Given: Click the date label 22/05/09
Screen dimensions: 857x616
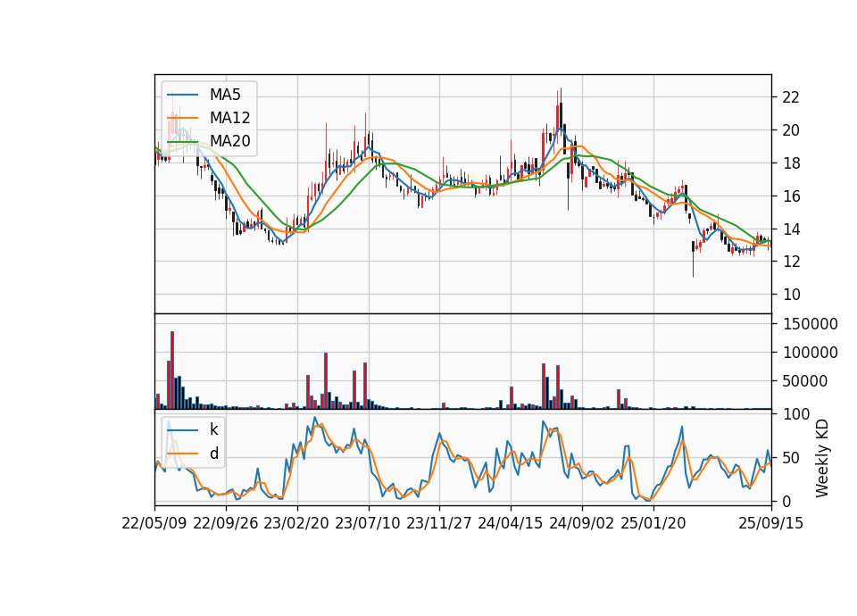Looking at the screenshot, I should click(154, 523).
